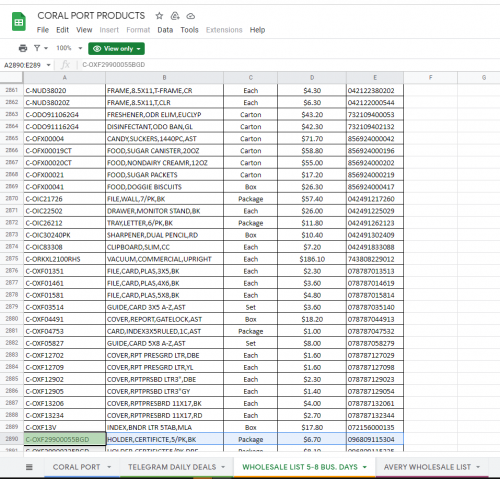Select column B header
The height and width of the screenshot is (479, 500).
tap(164, 77)
